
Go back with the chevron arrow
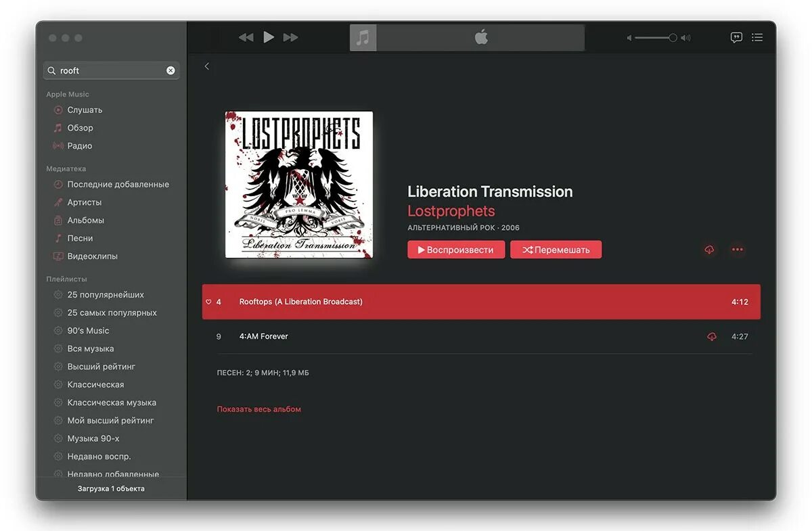click(207, 66)
